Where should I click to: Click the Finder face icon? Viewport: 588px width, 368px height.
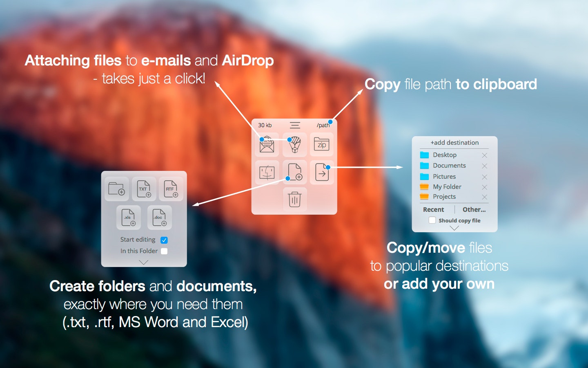click(267, 173)
